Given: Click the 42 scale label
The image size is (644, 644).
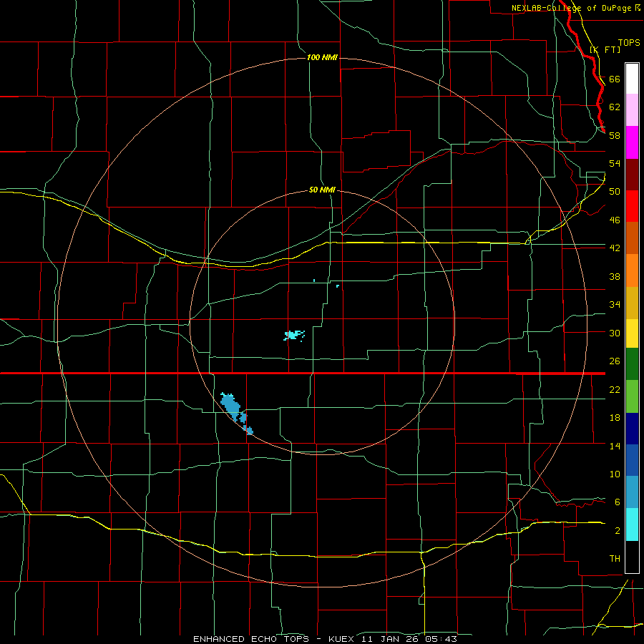Looking at the screenshot, I should tap(615, 248).
